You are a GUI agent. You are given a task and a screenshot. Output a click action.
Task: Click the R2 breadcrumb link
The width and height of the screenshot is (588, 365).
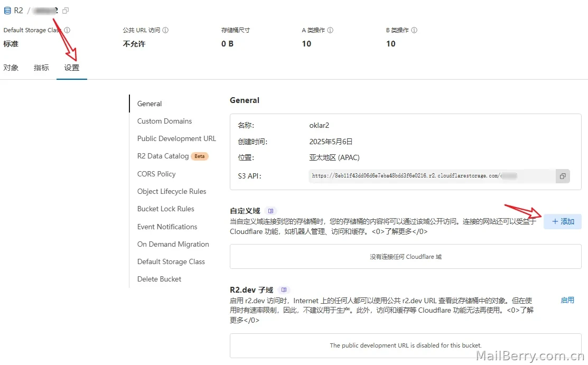[x=18, y=11]
